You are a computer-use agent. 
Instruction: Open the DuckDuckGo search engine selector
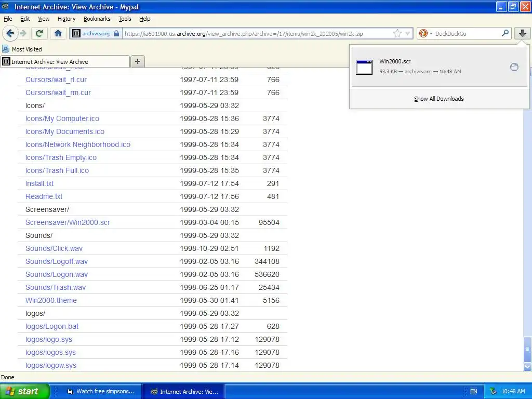(x=425, y=33)
